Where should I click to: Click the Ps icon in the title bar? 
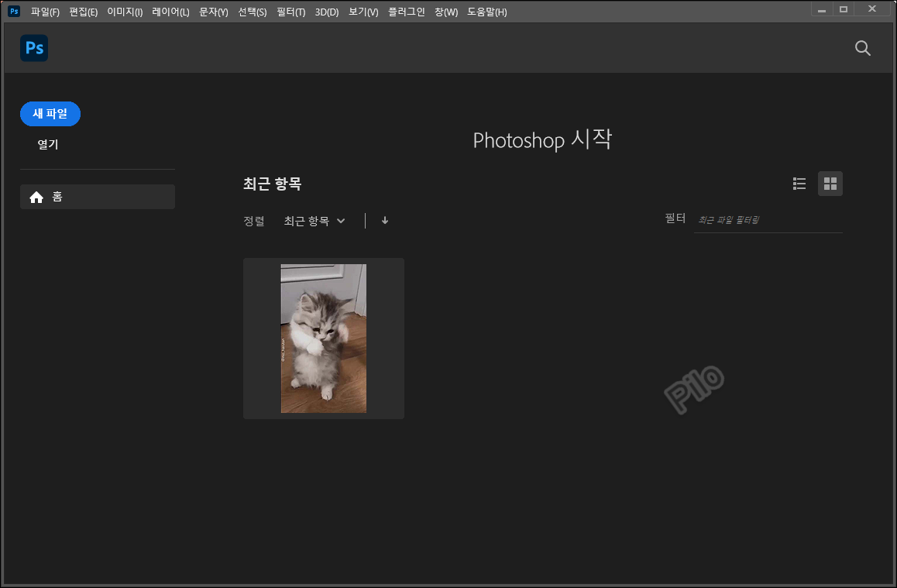12,12
